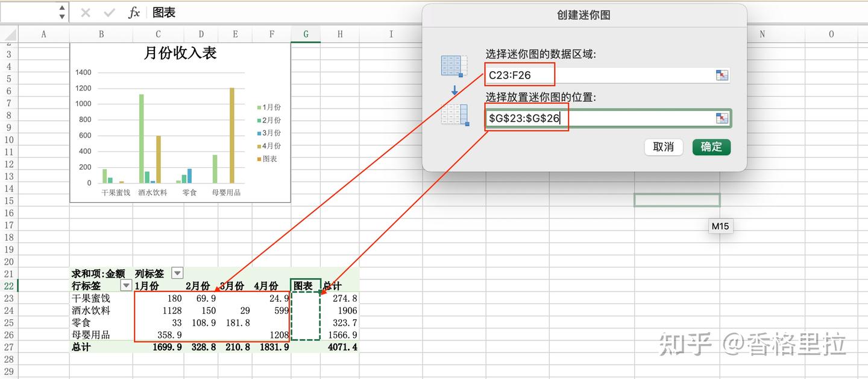Click the confirm checkmark in formula bar
868x379 pixels.
tap(109, 13)
